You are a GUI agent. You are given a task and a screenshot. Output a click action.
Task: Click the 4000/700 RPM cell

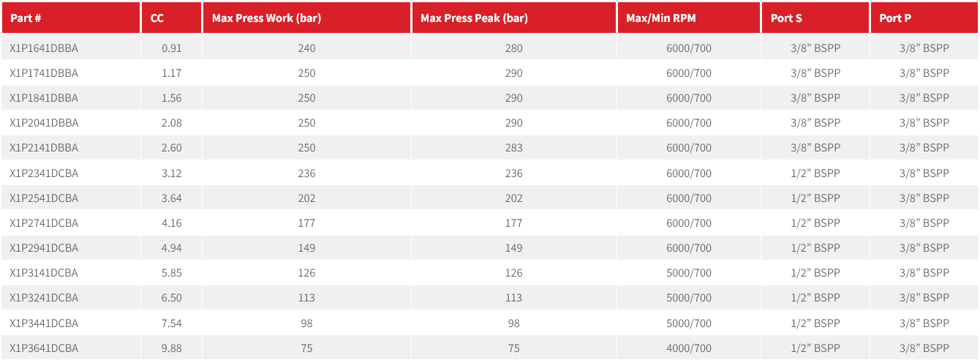point(688,348)
